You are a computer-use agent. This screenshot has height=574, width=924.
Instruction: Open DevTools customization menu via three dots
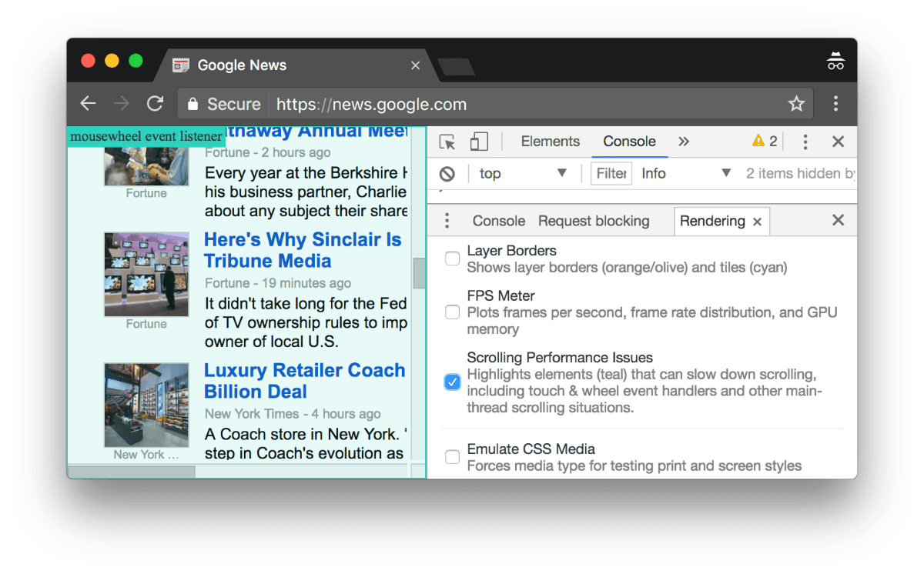click(x=805, y=141)
